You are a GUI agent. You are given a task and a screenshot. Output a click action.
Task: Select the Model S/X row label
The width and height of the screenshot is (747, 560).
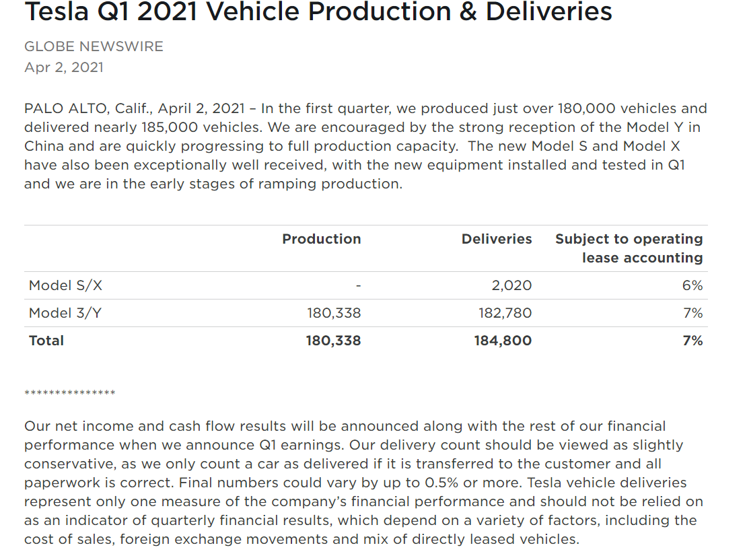pyautogui.click(x=65, y=285)
